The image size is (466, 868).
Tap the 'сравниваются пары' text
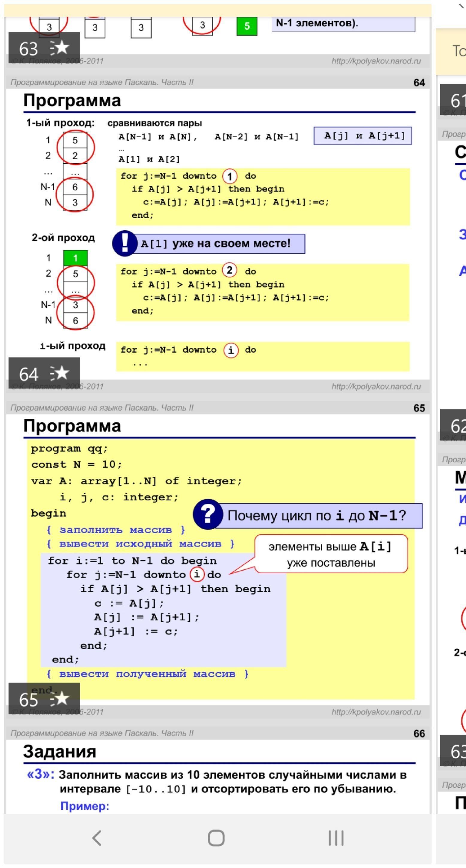point(155,123)
